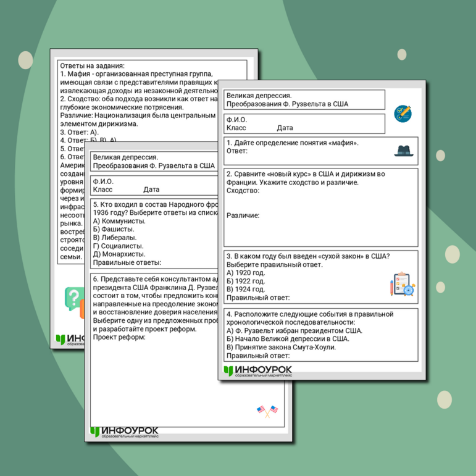Image resolution: width=476 pixels, height=476 pixels.
Task: Click the Различие answer line in question 2
Action: coord(243,215)
